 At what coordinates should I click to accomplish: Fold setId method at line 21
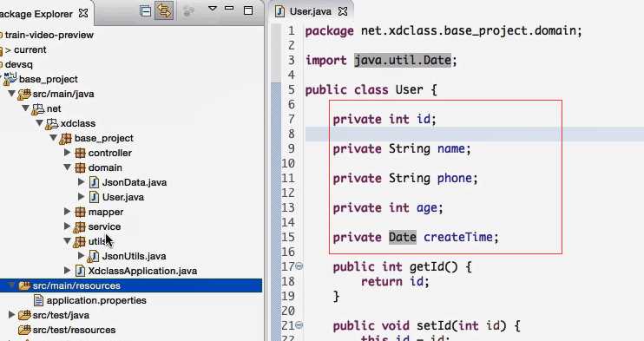(299, 325)
